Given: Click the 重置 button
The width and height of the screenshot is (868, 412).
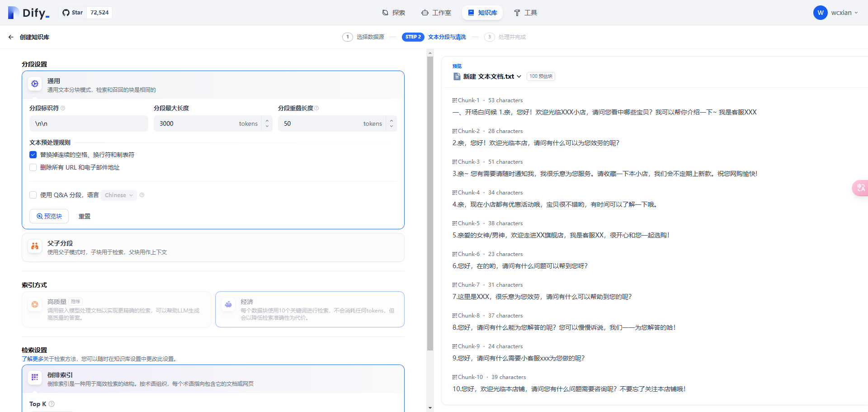Looking at the screenshot, I should tap(85, 216).
